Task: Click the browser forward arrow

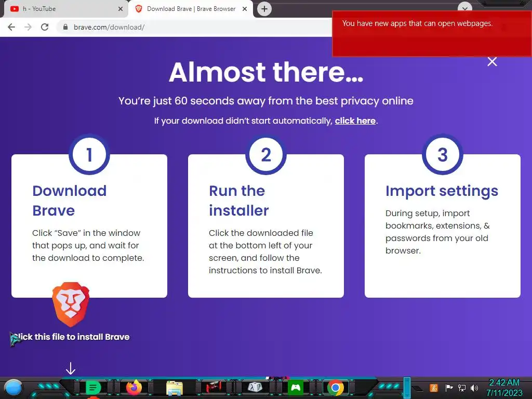Action: tap(28, 27)
